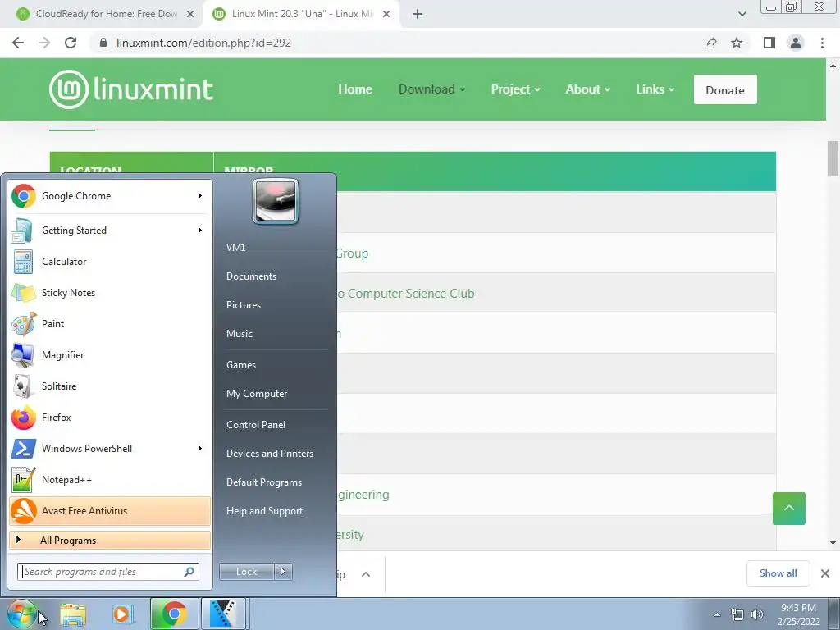Viewport: 840px width, 630px height.
Task: Launch Paint from the Start menu
Action: tap(110, 323)
